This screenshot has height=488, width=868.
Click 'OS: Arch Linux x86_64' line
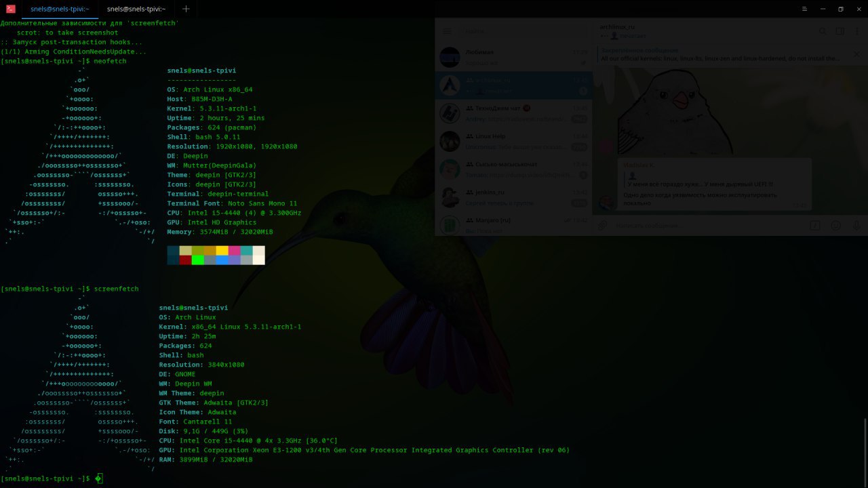pos(210,89)
